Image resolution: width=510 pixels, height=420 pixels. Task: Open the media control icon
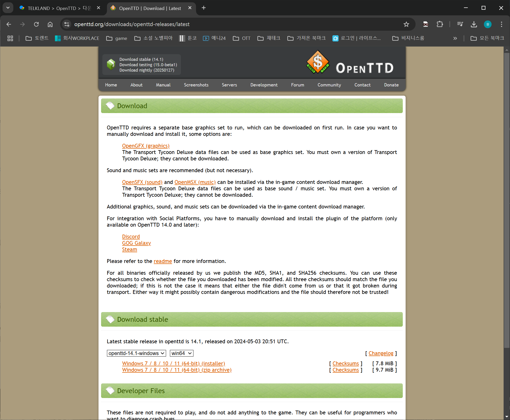click(460, 24)
